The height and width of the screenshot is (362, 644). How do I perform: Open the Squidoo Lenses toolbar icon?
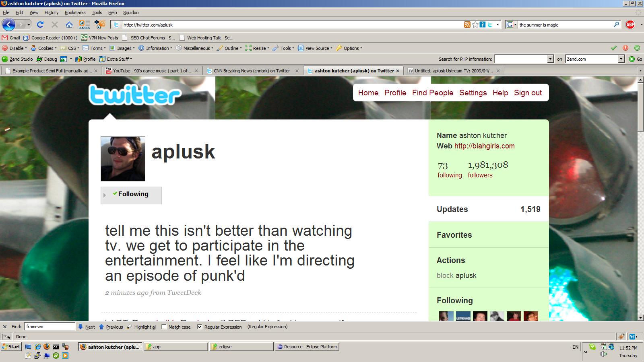(x=84, y=25)
